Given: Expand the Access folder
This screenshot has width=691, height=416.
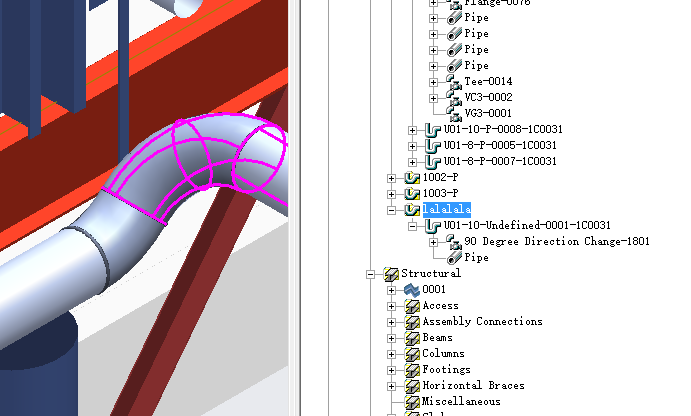Looking at the screenshot, I should click(391, 306).
